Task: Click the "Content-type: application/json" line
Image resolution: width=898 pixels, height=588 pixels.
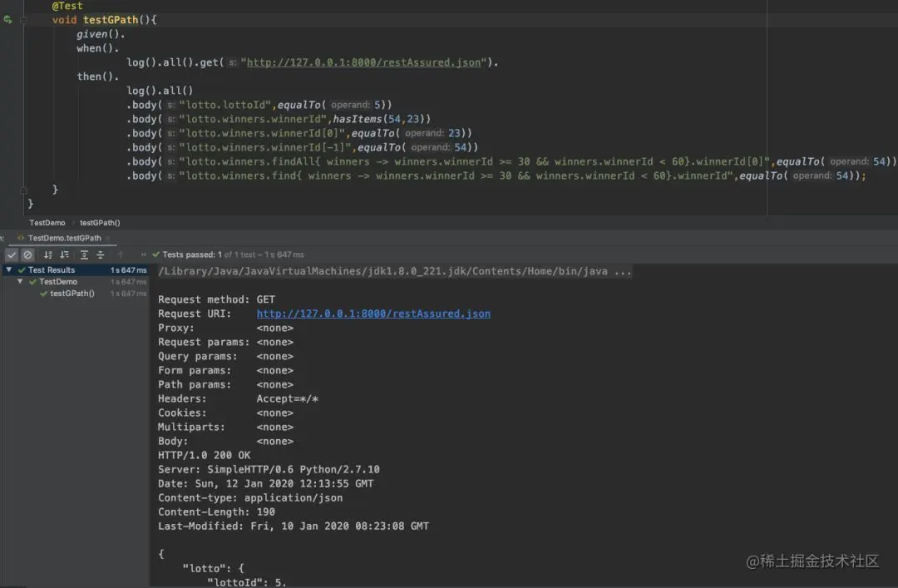Action: (x=250, y=497)
